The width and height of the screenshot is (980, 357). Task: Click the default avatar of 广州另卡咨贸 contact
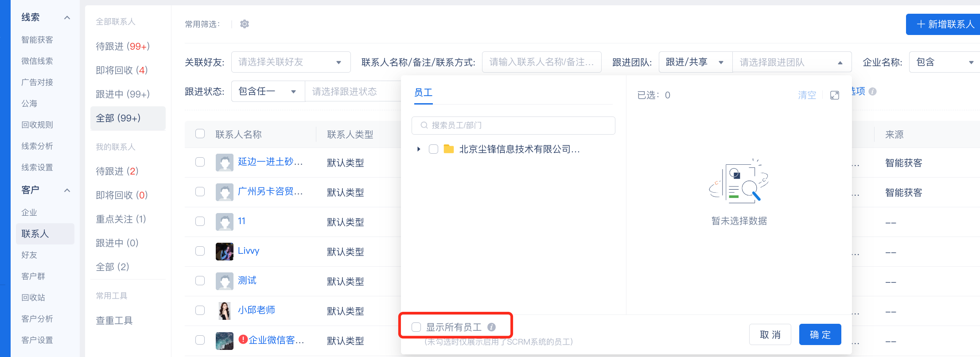pyautogui.click(x=225, y=192)
